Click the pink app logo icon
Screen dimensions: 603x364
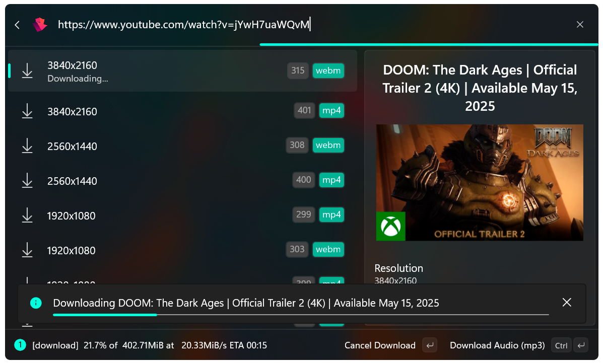[x=40, y=25]
